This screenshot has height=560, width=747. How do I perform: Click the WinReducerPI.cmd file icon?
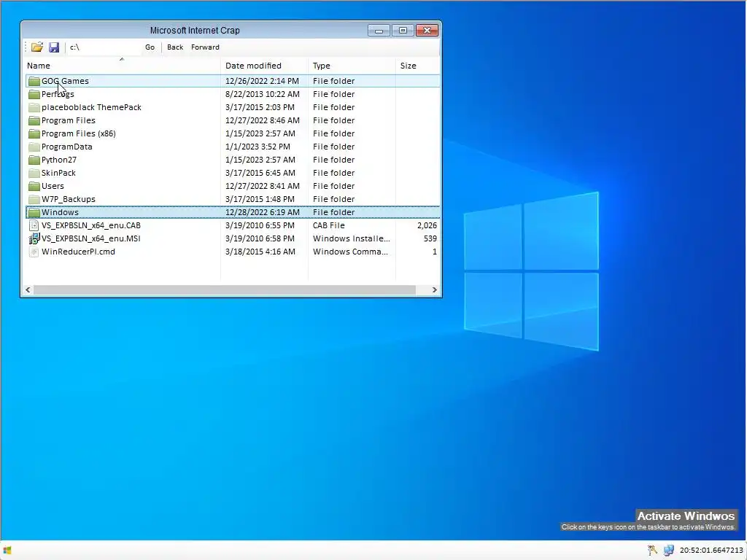coord(34,252)
